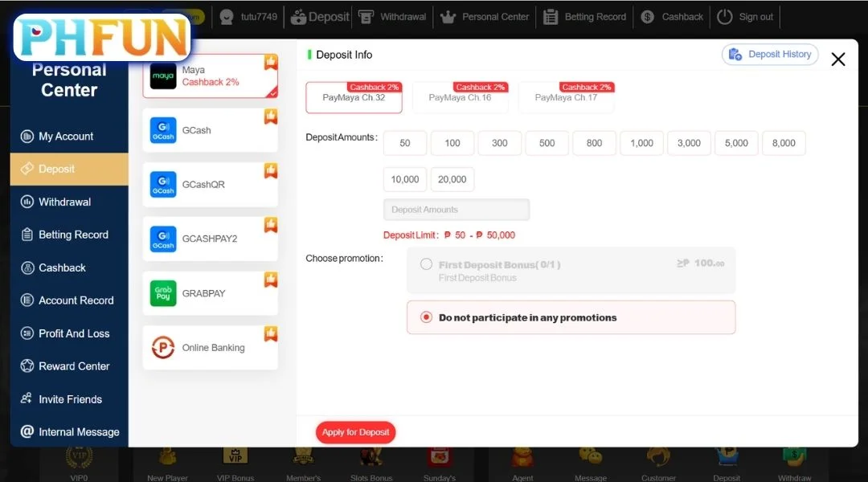This screenshot has height=482, width=868.
Task: Open Reward Center label in sidebar
Action: (x=74, y=366)
